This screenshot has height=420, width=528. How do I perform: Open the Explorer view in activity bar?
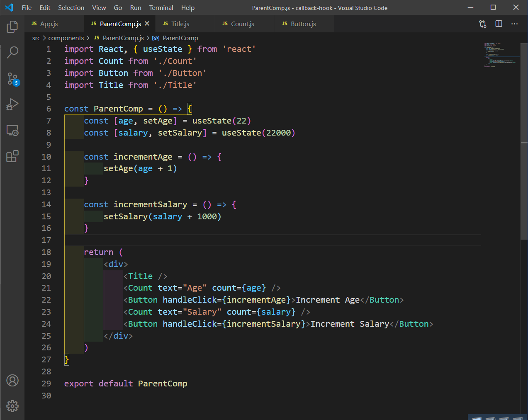(x=12, y=27)
